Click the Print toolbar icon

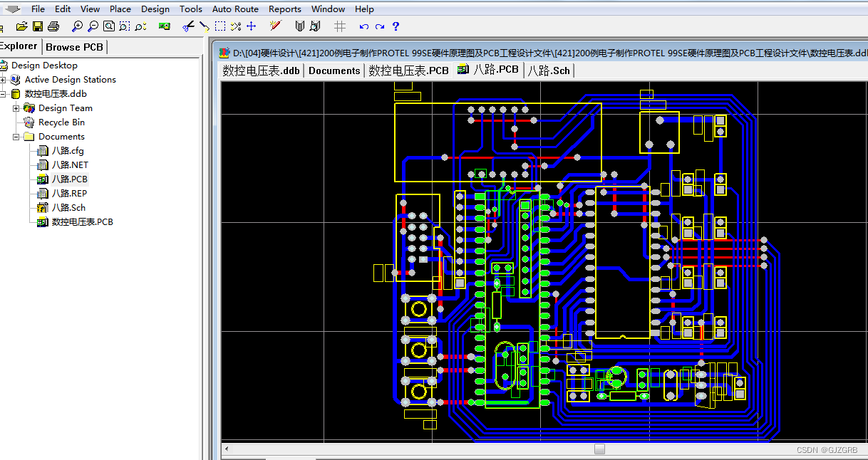click(x=53, y=26)
